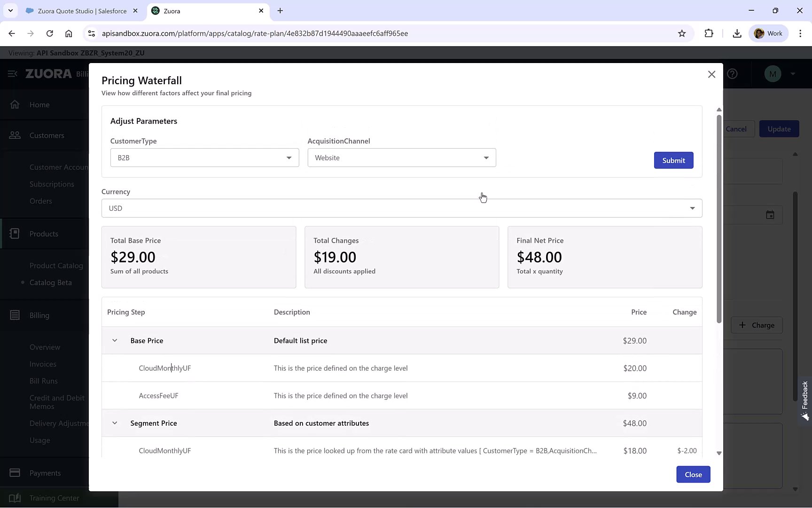Open the browser Downloads icon

click(x=737, y=33)
